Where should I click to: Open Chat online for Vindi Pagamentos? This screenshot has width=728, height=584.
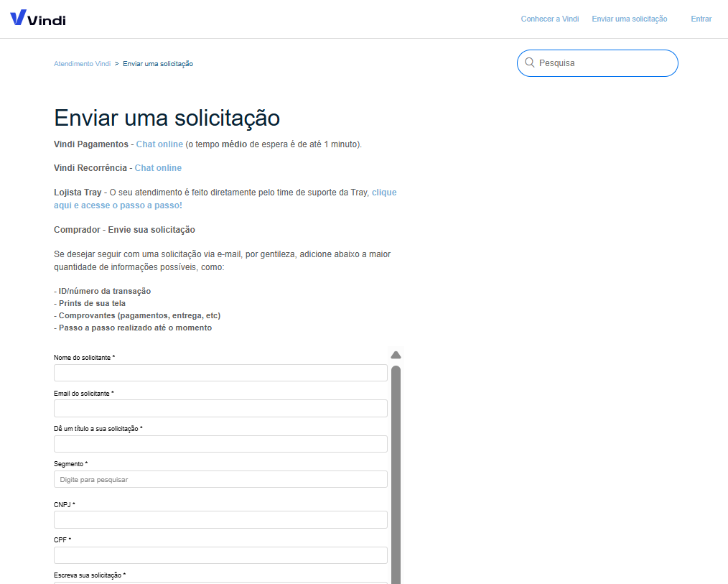[159, 144]
